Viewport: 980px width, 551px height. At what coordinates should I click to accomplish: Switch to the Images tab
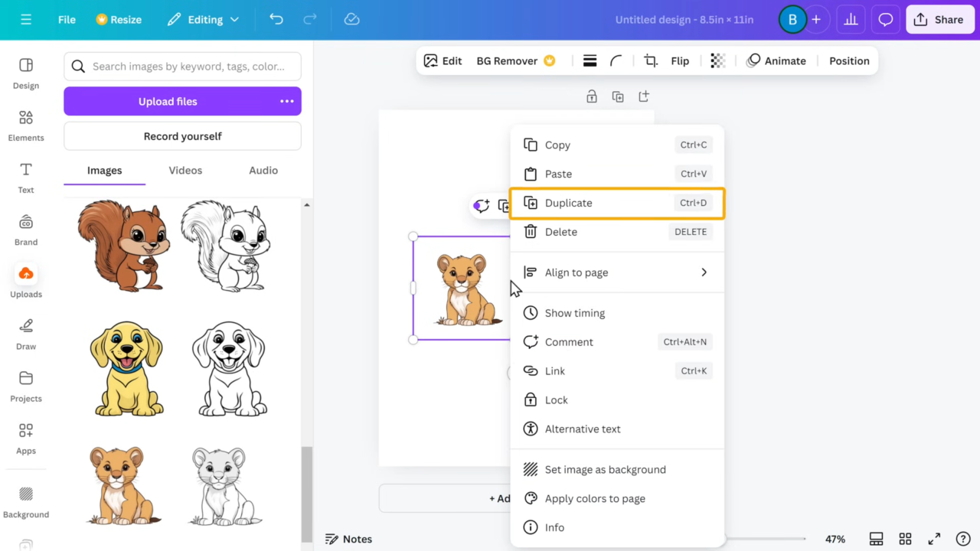[x=104, y=171]
